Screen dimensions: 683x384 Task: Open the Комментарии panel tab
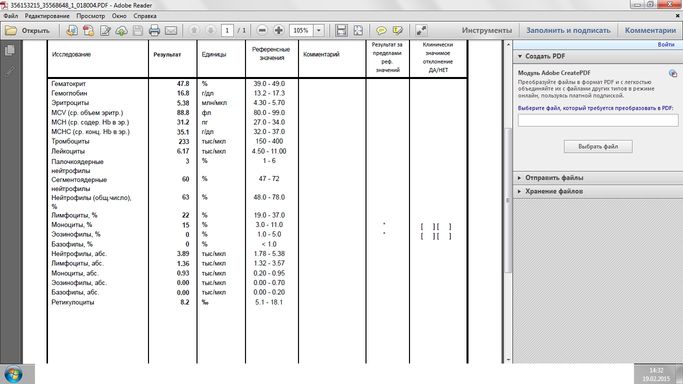pyautogui.click(x=650, y=30)
